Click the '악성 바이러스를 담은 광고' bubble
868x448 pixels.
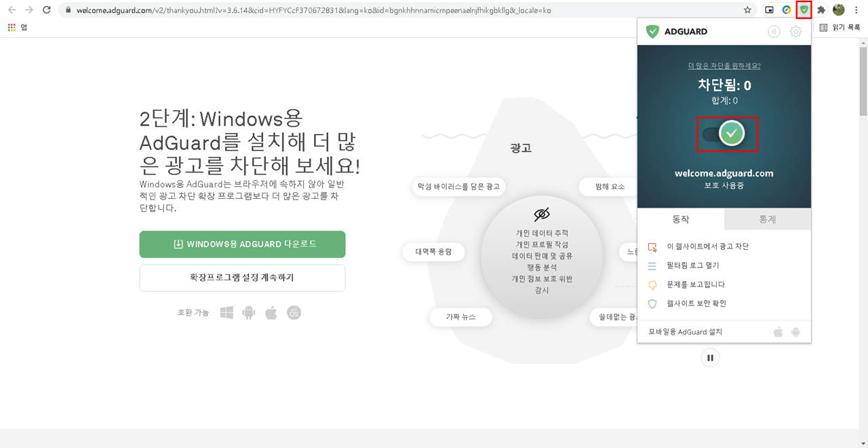pos(459,187)
